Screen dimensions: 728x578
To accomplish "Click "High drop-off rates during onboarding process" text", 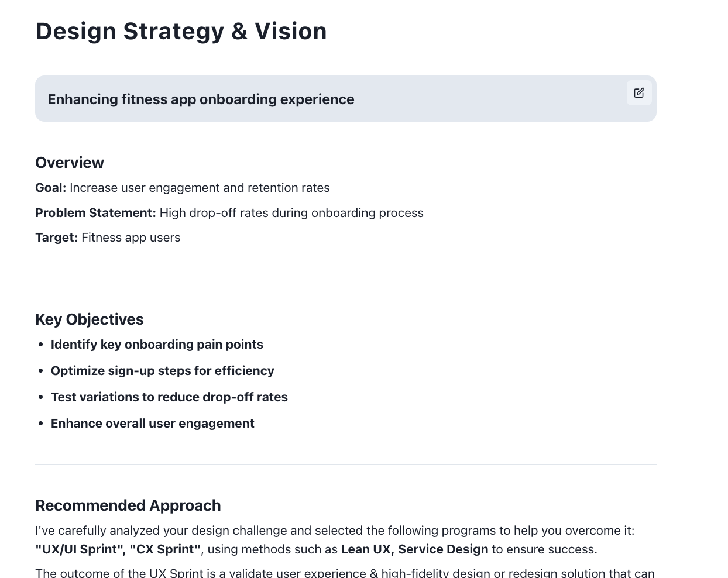I will (291, 213).
